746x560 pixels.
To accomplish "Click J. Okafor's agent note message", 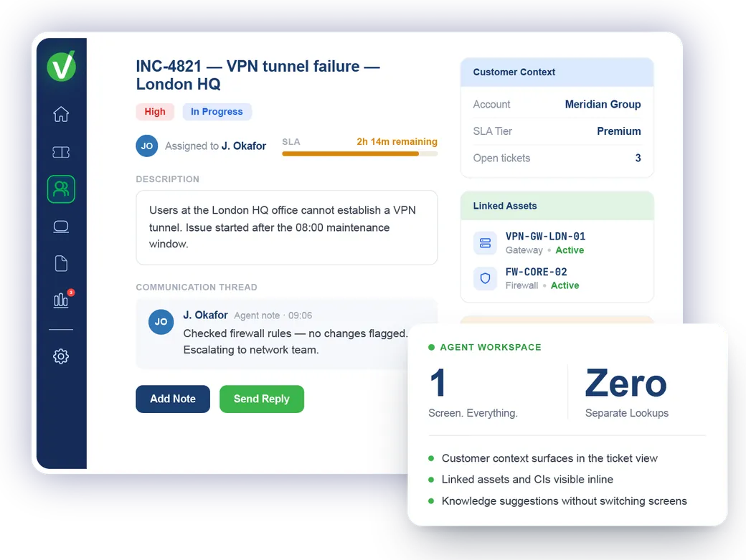I will coord(296,341).
